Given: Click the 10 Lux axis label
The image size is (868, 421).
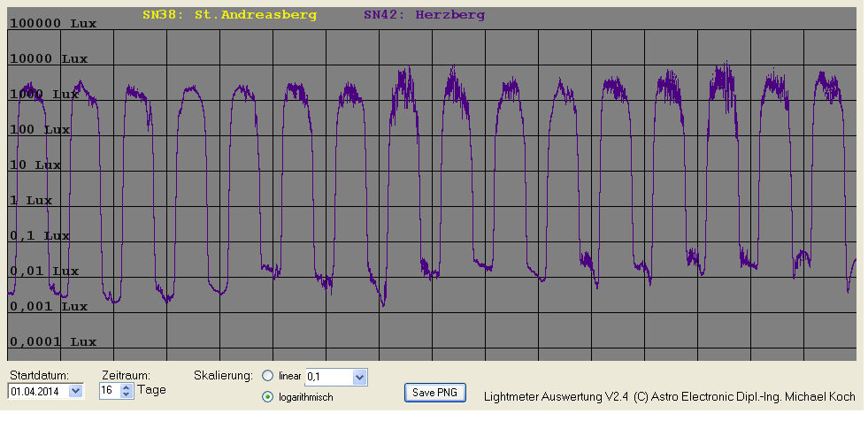Looking at the screenshot, I should click(35, 165).
